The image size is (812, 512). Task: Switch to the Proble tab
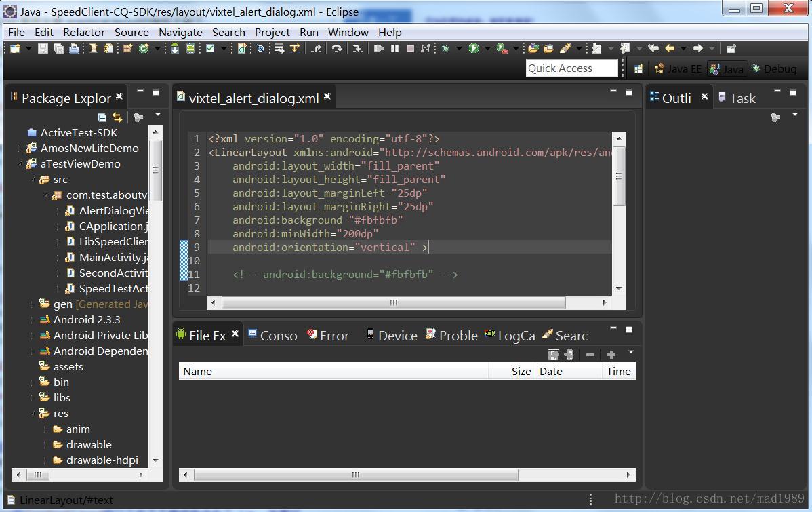pos(451,335)
